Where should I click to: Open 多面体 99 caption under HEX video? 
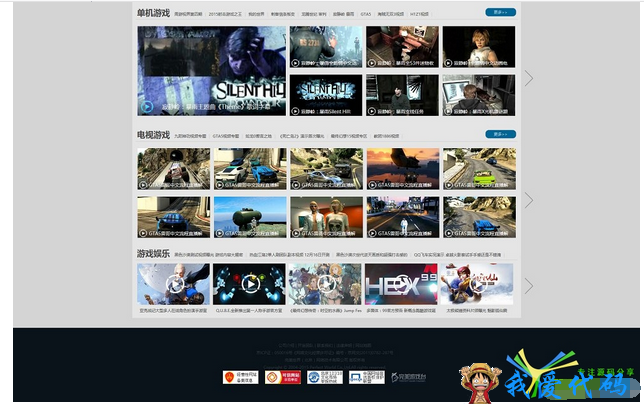[x=401, y=310]
